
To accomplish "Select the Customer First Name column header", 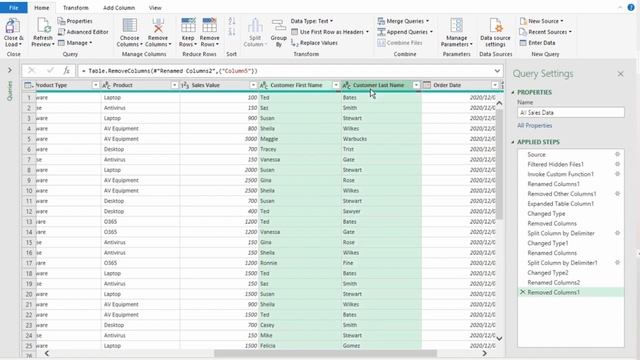I will point(296,85).
